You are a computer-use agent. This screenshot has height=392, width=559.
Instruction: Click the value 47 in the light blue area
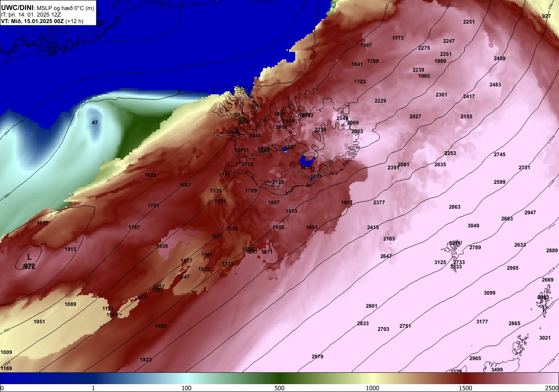pyautogui.click(x=95, y=123)
